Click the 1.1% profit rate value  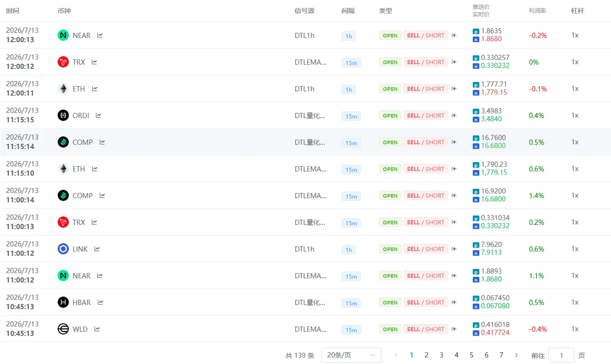coord(536,275)
